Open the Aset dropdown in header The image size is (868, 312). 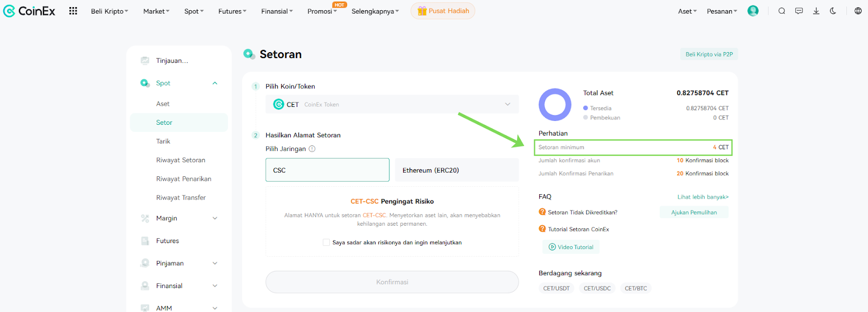click(x=687, y=11)
